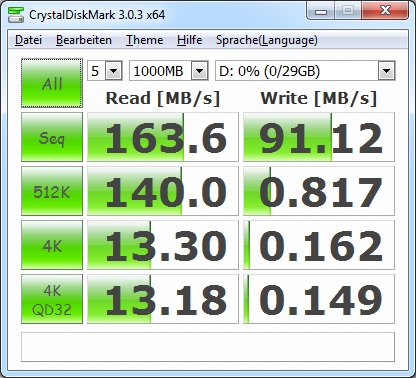416x378 pixels.
Task: Open the Datei menu
Action: (x=28, y=40)
